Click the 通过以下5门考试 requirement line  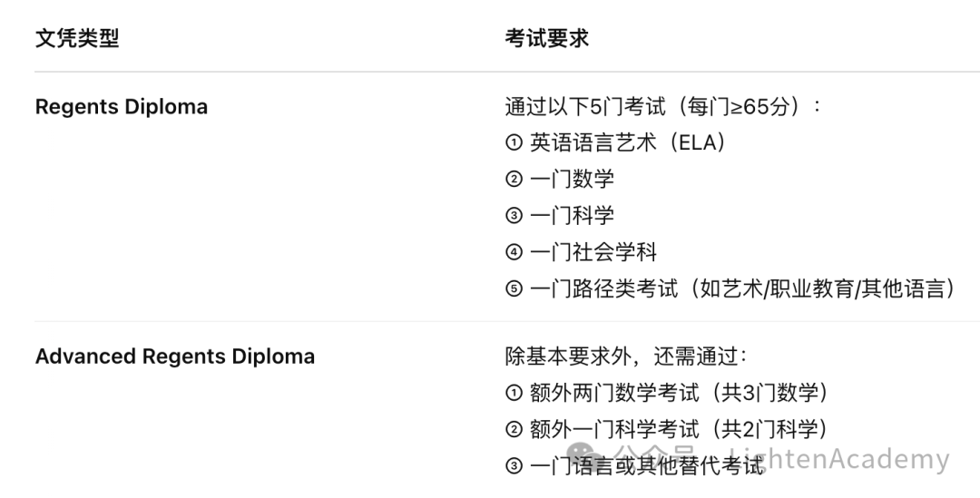(x=662, y=107)
